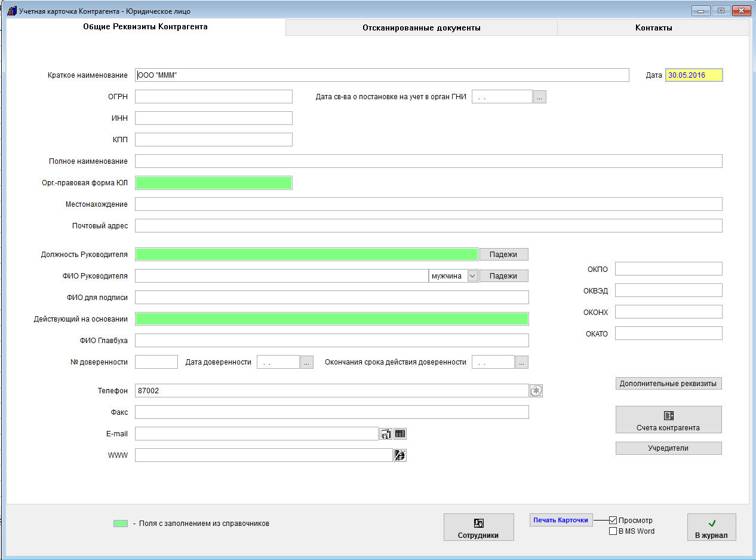Open date picker for доверенности expiry date
The height and width of the screenshot is (560, 756).
[x=521, y=362]
